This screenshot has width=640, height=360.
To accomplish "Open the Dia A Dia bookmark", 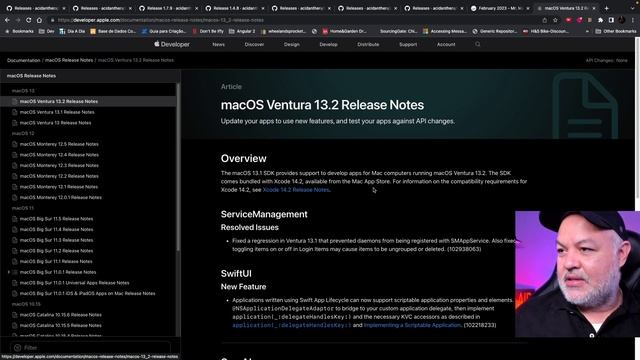I will (x=72, y=31).
